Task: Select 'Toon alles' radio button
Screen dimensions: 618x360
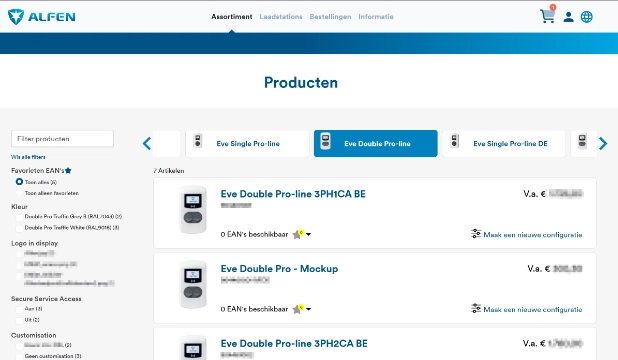Action: click(x=19, y=182)
